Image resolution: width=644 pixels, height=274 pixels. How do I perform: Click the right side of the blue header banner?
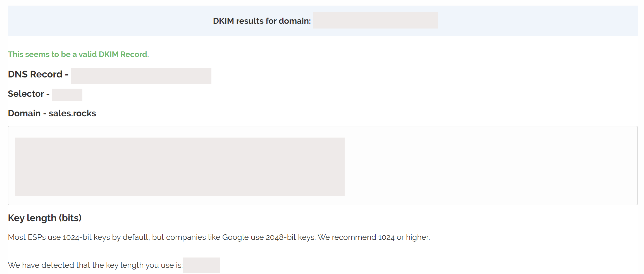(545, 21)
